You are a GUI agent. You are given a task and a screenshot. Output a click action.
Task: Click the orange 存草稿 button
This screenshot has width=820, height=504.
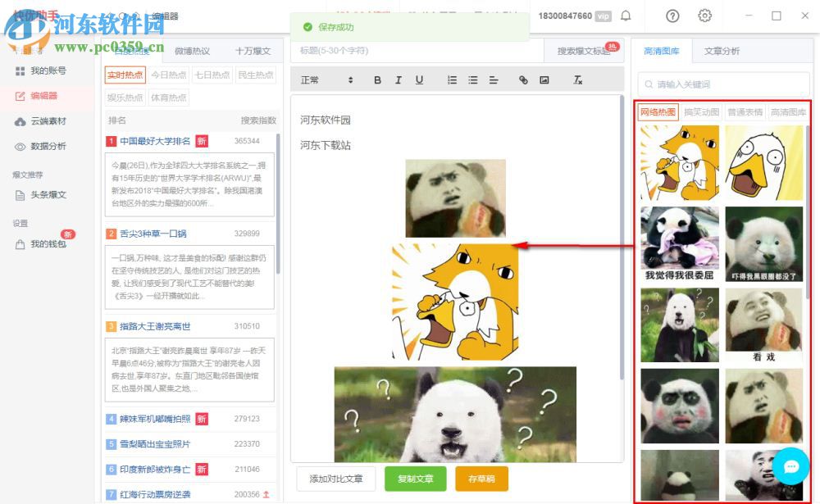coord(481,479)
